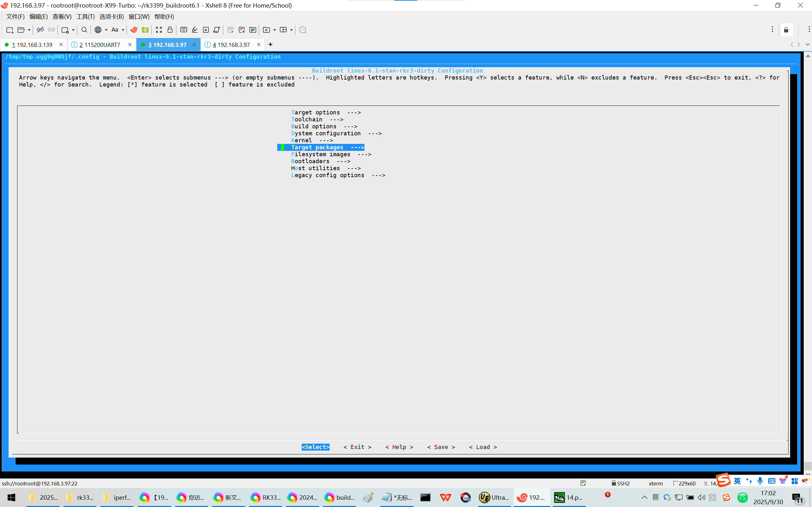Click the highlight pen icon

point(195,30)
